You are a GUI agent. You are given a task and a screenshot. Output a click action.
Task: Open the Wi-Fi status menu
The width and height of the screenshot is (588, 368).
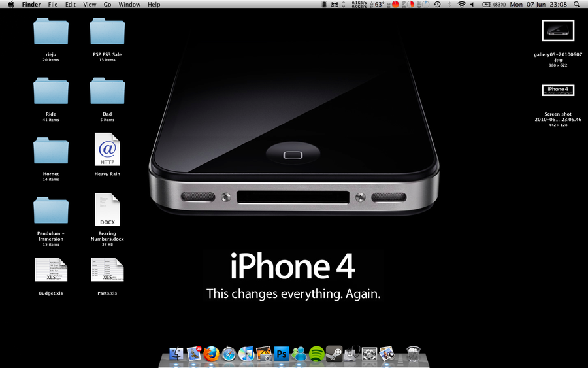(x=462, y=5)
